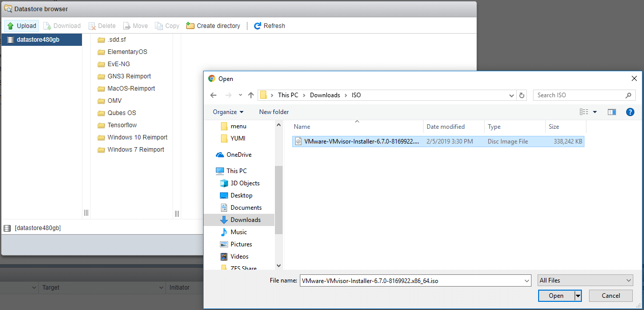The width and height of the screenshot is (644, 310).
Task: Sort by Date modified column header
Action: 453,127
